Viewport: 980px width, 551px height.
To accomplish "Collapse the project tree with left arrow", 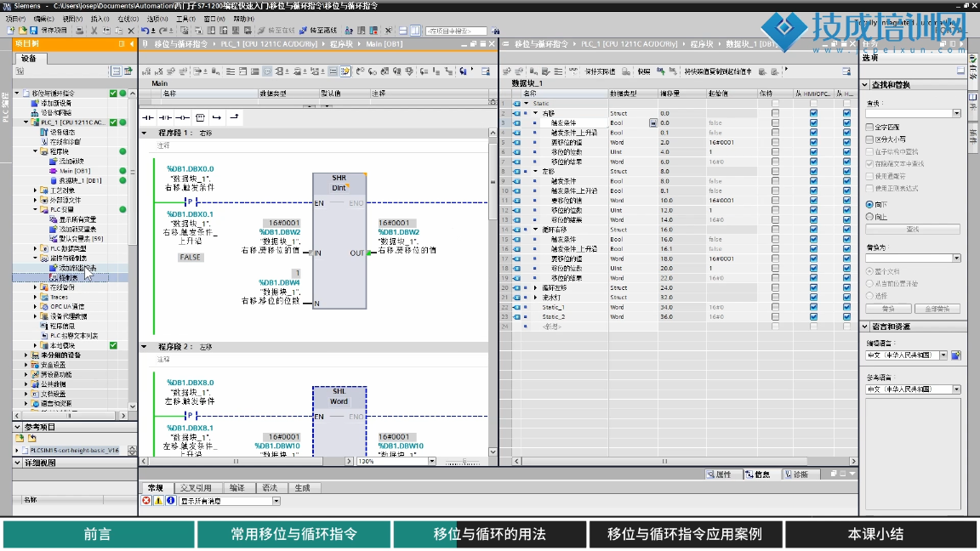I will point(132,43).
